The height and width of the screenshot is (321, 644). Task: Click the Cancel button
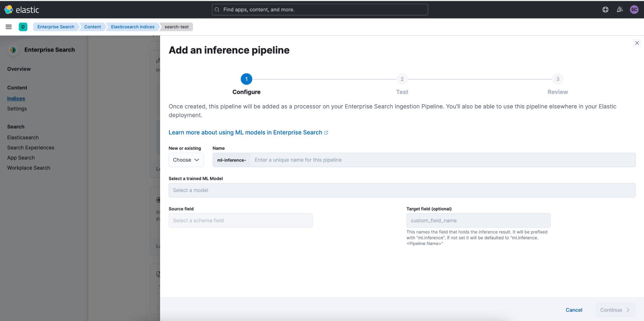coord(574,310)
